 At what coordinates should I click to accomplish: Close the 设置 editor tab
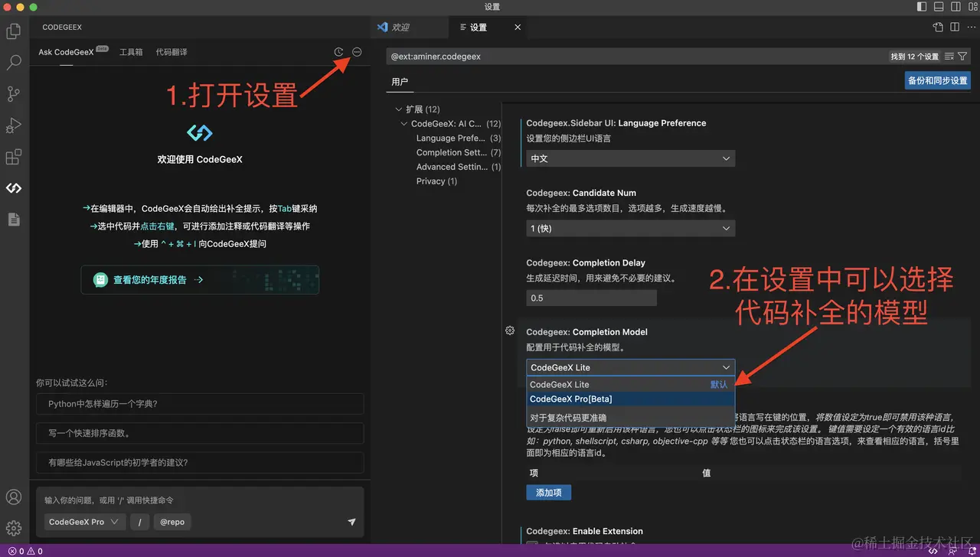pos(518,27)
